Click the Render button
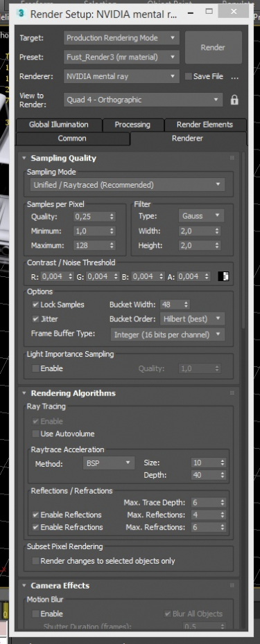Viewport: 260px width, 644px height. [x=213, y=48]
